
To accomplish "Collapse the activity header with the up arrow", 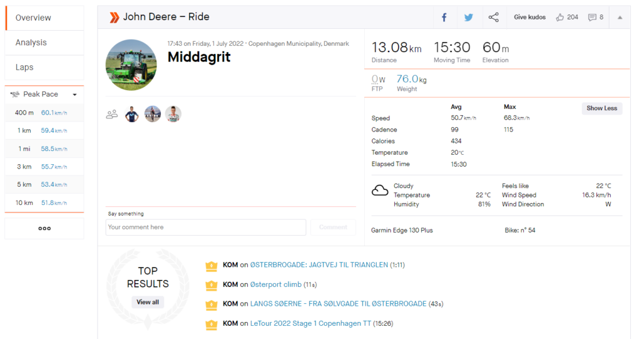I will pyautogui.click(x=619, y=17).
